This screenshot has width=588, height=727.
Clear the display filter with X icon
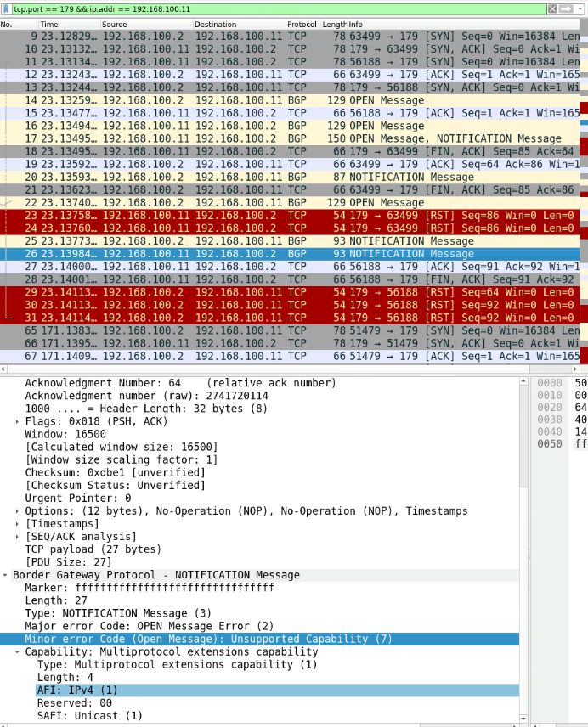[x=552, y=8]
